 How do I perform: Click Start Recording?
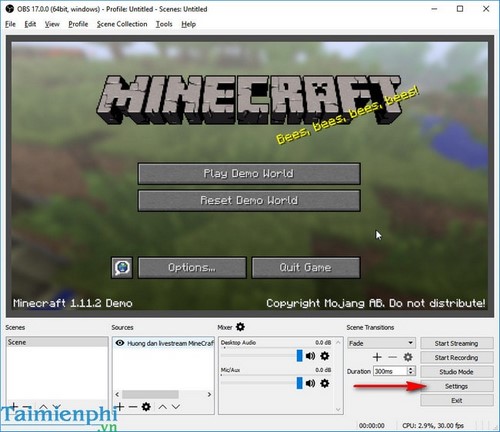coord(457,358)
